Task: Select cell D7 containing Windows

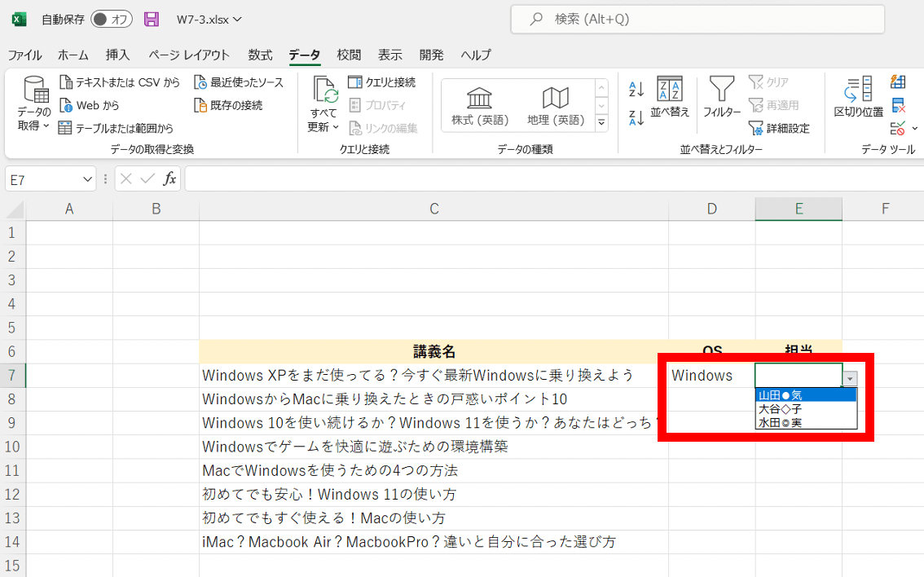Action: click(712, 376)
